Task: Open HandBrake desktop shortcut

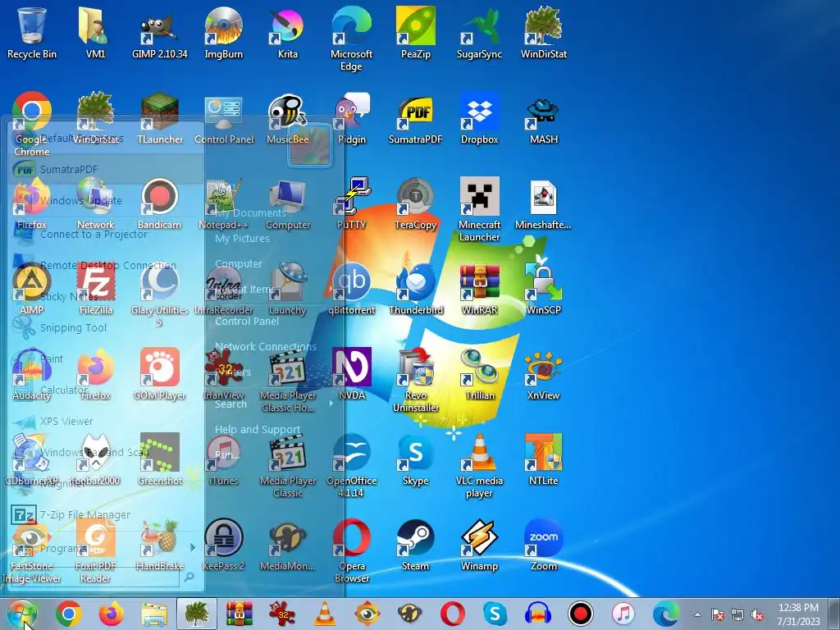Action: pyautogui.click(x=160, y=545)
